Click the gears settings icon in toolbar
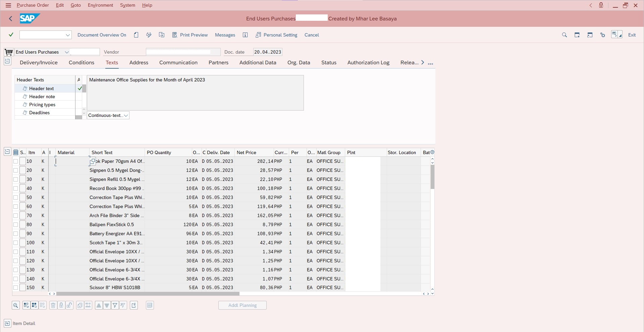644x332 pixels. tap(603, 35)
